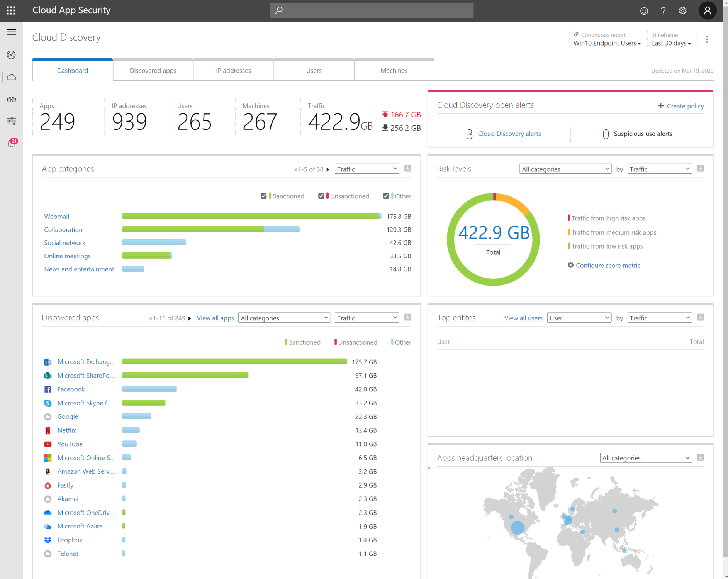Open the IP addresses tab
Screen dimensions: 728x579
coord(233,70)
